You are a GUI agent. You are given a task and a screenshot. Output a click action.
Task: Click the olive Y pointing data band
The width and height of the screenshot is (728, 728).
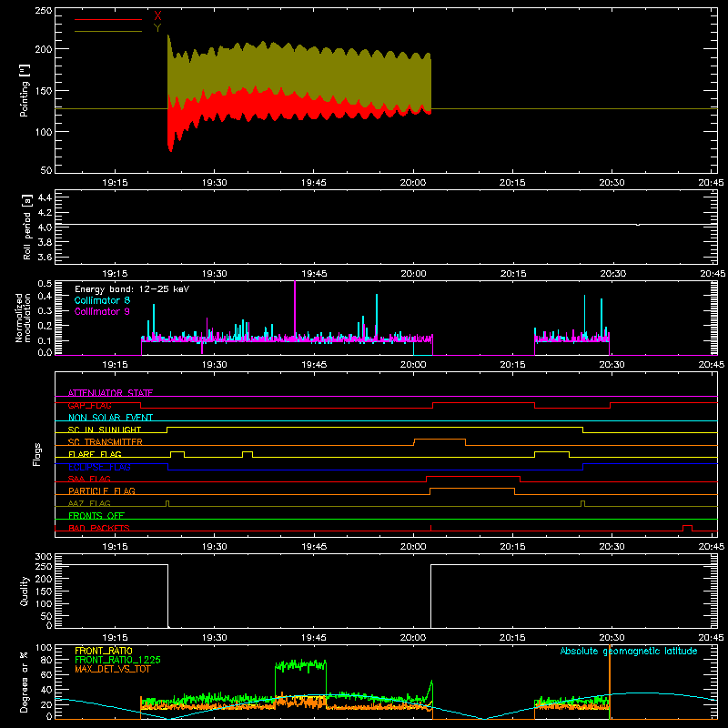[x=298, y=70]
